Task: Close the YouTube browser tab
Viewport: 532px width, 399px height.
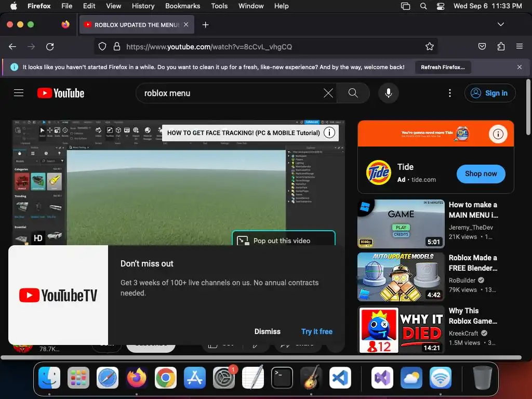Action: click(x=186, y=24)
